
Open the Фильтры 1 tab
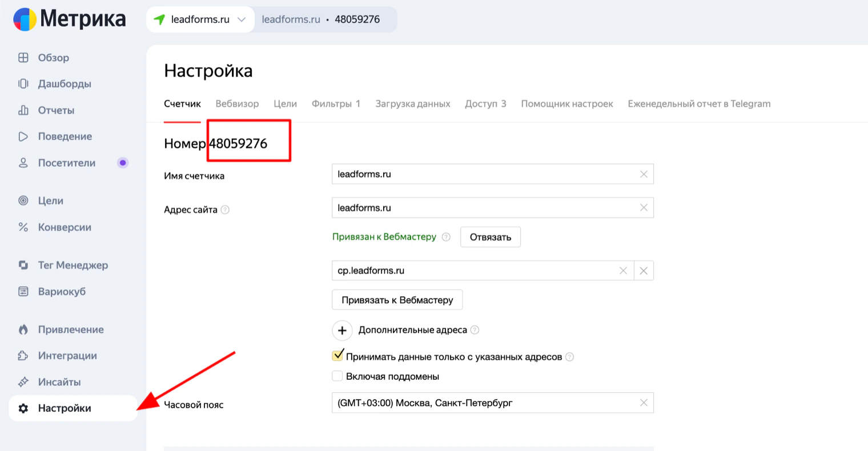336,104
